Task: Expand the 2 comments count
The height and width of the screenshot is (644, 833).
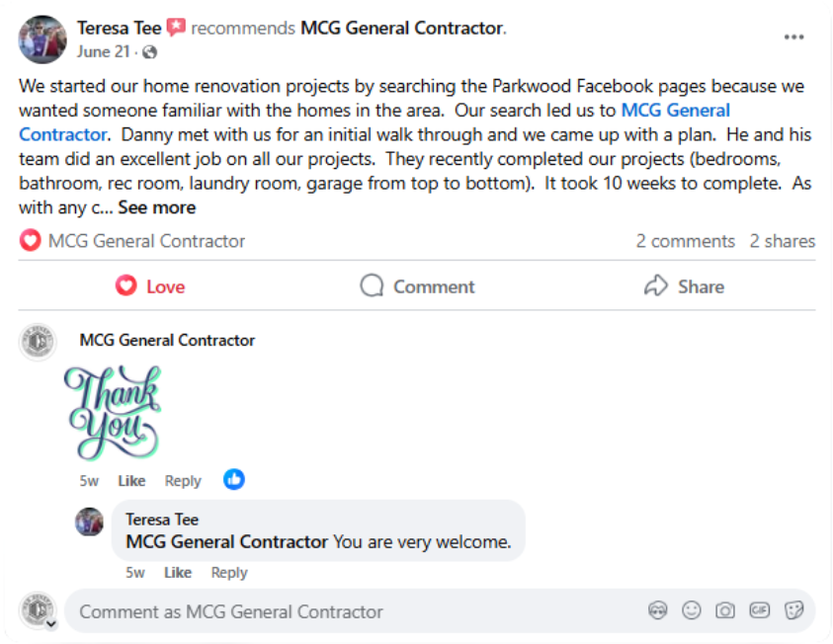Action: 686,242
